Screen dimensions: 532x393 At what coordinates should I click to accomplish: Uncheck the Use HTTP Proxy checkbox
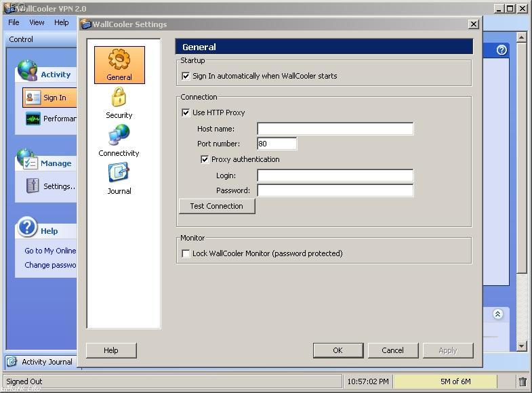coord(186,112)
